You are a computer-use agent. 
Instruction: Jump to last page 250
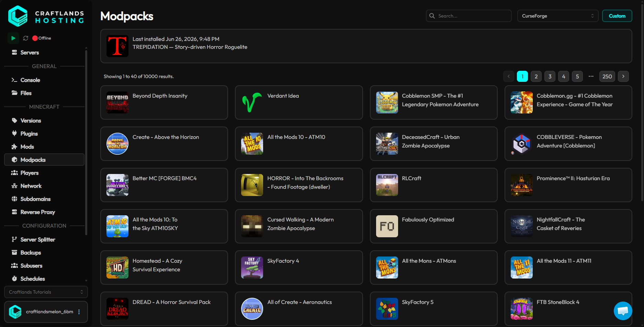pos(607,76)
